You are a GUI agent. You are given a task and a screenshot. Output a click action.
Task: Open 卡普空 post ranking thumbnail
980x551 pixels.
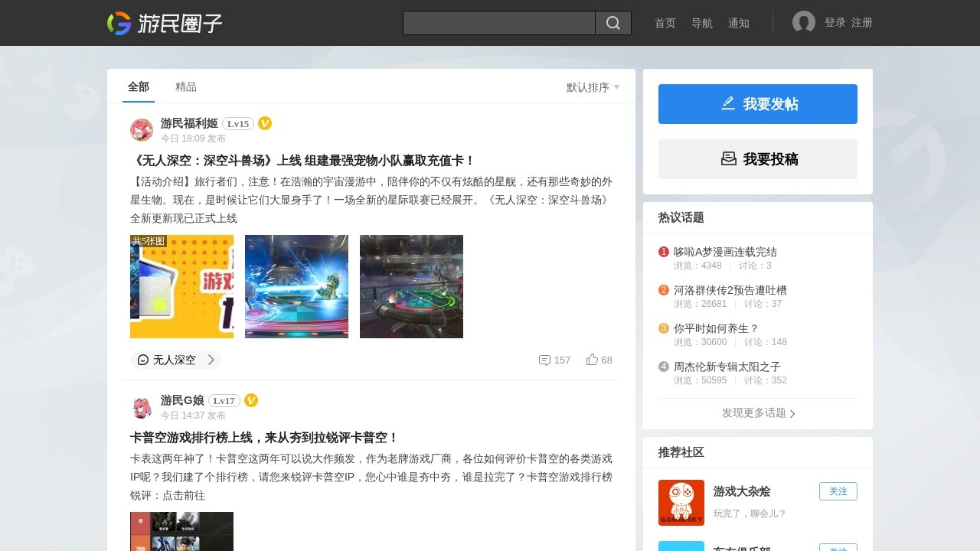coord(181,531)
